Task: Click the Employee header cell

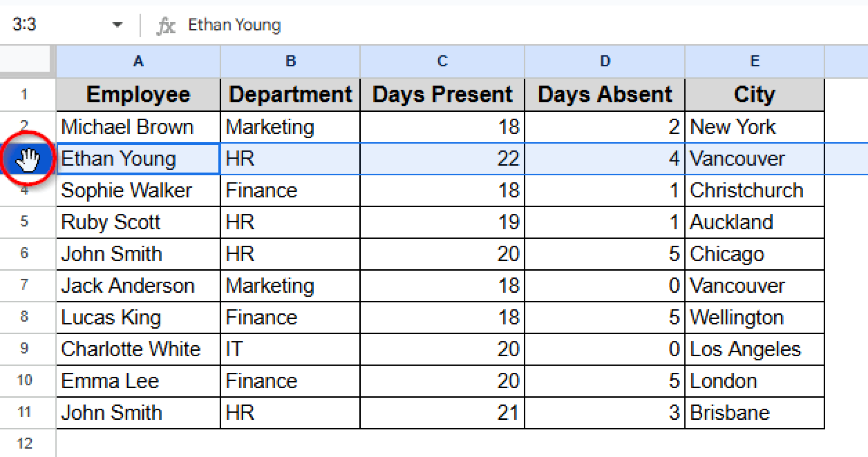Action: coord(138,94)
